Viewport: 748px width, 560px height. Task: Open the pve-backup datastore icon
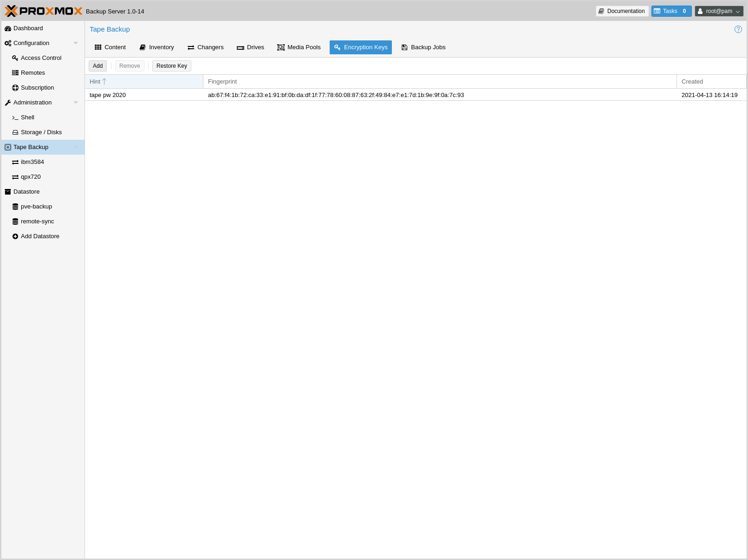15,207
